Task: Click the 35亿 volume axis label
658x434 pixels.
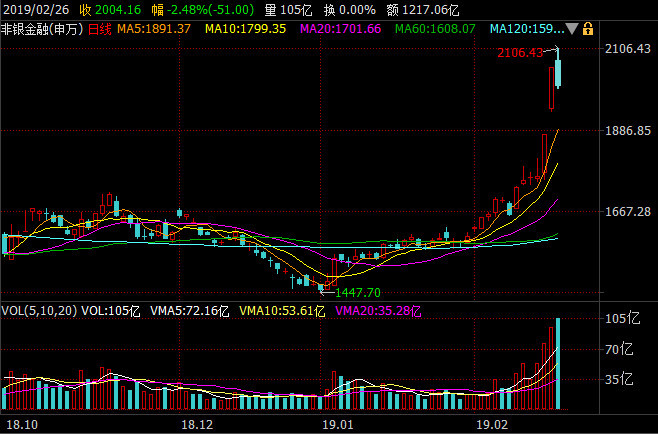Action: 619,379
